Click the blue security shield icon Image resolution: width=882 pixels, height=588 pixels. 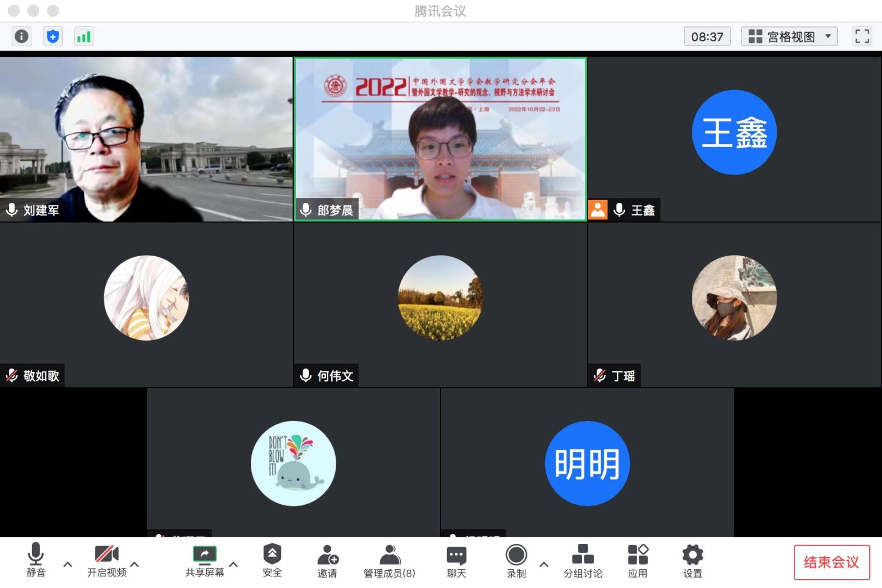(x=53, y=36)
